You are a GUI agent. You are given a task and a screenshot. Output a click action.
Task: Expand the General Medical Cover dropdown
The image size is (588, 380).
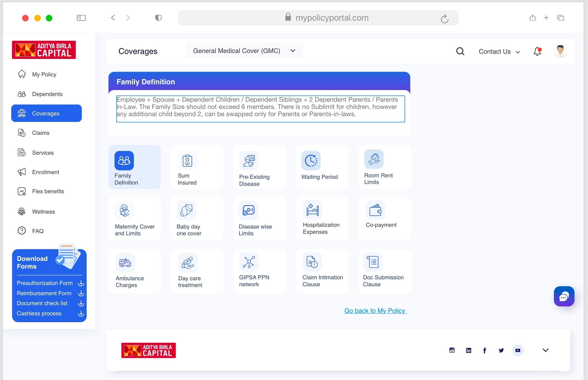tap(244, 51)
